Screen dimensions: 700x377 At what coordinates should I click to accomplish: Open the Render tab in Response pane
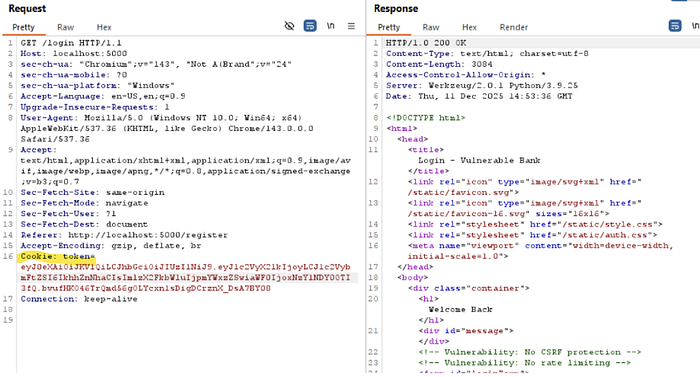[514, 27]
